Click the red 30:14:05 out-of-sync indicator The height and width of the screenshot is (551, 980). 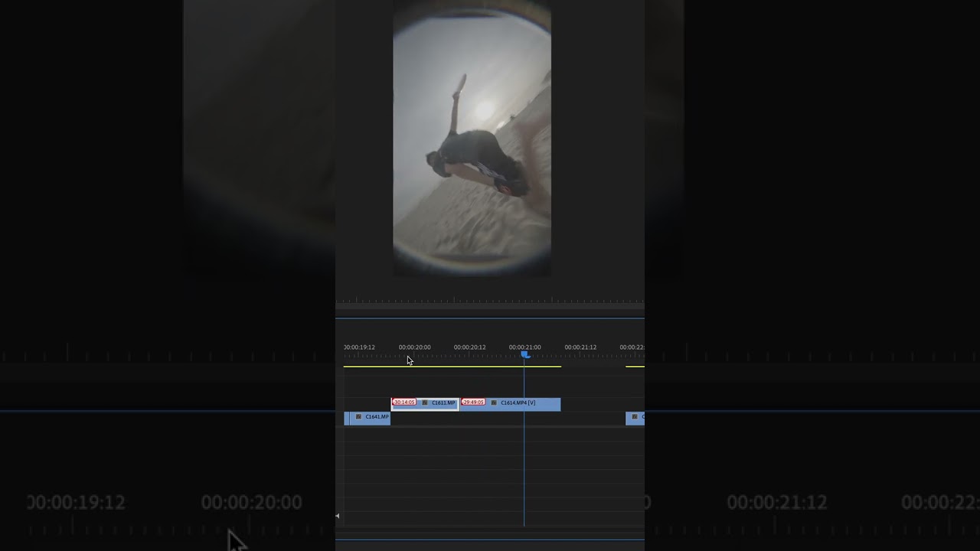point(404,403)
